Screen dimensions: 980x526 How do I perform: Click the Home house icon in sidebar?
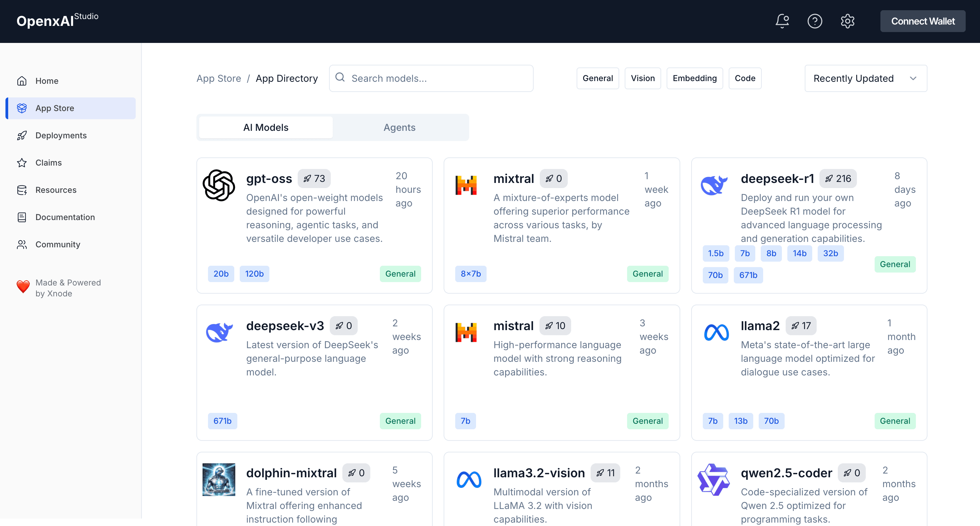(x=22, y=81)
